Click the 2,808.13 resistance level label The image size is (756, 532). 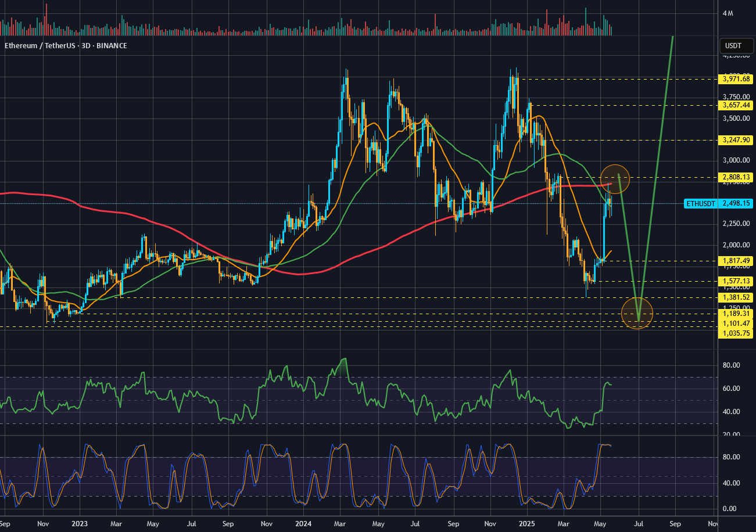pos(736,177)
